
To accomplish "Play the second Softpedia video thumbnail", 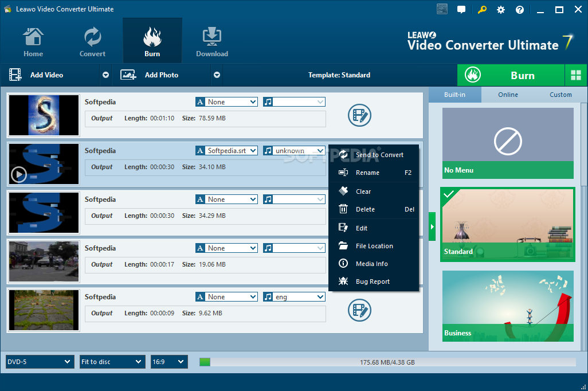I will coord(19,174).
